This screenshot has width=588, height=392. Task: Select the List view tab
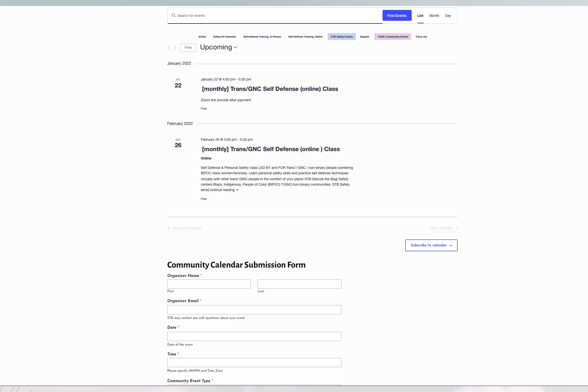[x=420, y=15]
